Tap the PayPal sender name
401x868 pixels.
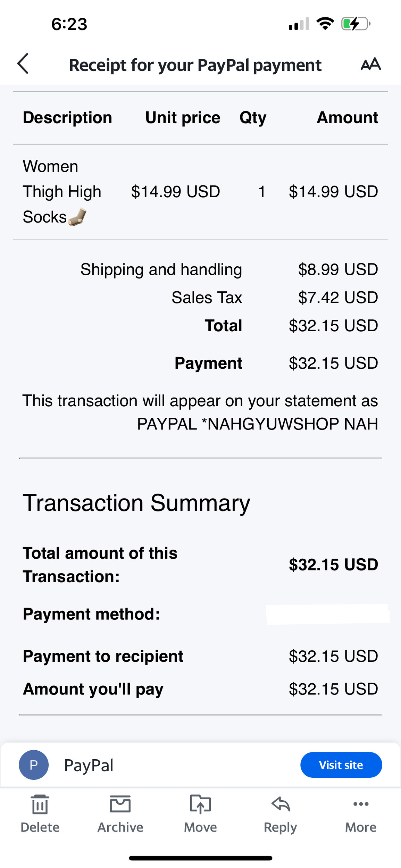pos(89,765)
